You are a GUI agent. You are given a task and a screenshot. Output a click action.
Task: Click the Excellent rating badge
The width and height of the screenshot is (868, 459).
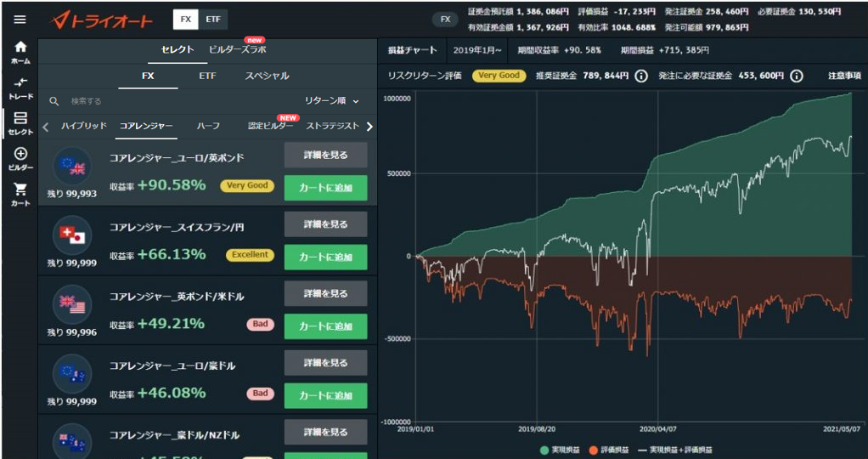(x=251, y=255)
